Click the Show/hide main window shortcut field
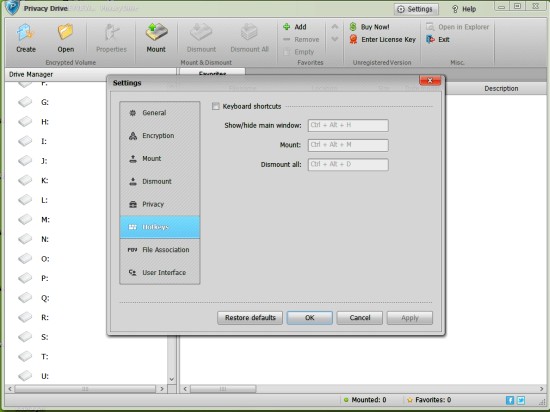Image resolution: width=550 pixels, height=412 pixels. click(348, 125)
